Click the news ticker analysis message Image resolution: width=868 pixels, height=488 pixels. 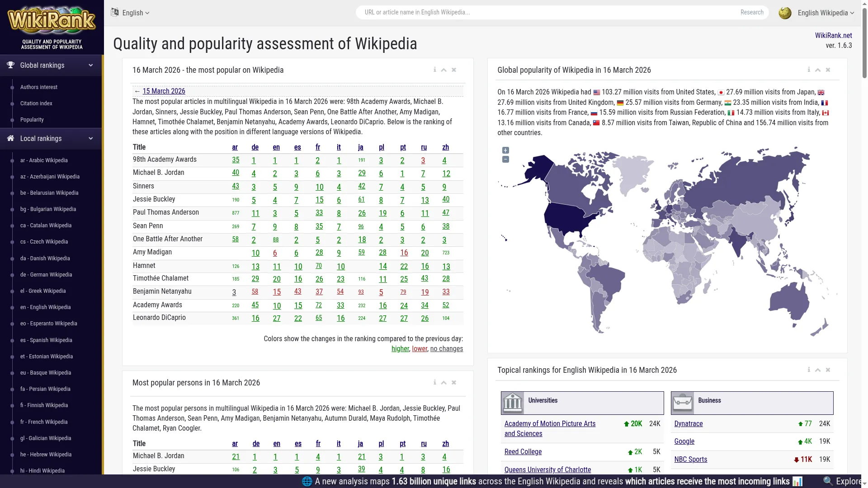pos(552,482)
